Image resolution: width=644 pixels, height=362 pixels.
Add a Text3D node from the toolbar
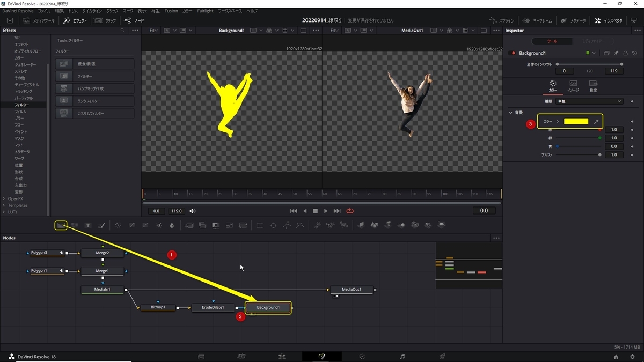tap(387, 225)
